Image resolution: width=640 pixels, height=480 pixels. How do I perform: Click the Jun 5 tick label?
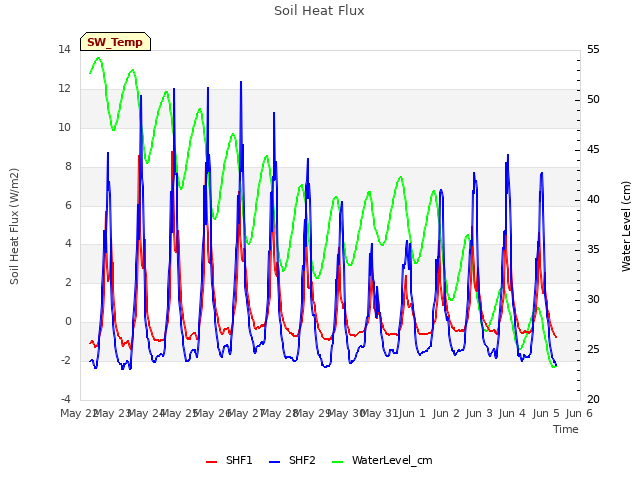click(546, 413)
